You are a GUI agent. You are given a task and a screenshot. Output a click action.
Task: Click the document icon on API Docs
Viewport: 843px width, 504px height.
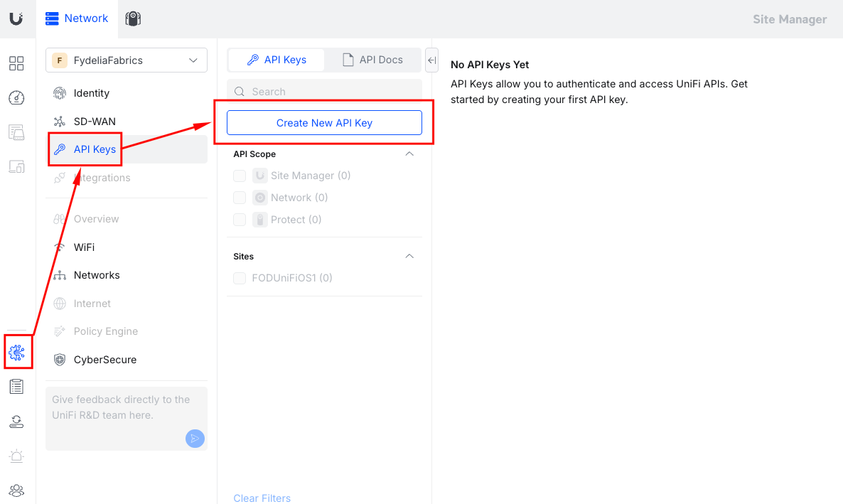(348, 60)
